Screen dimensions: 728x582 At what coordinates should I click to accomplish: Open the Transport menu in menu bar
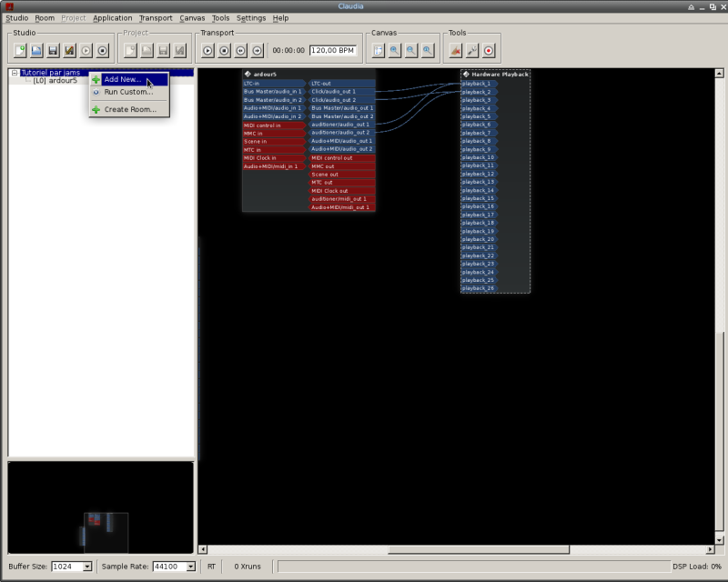point(155,18)
